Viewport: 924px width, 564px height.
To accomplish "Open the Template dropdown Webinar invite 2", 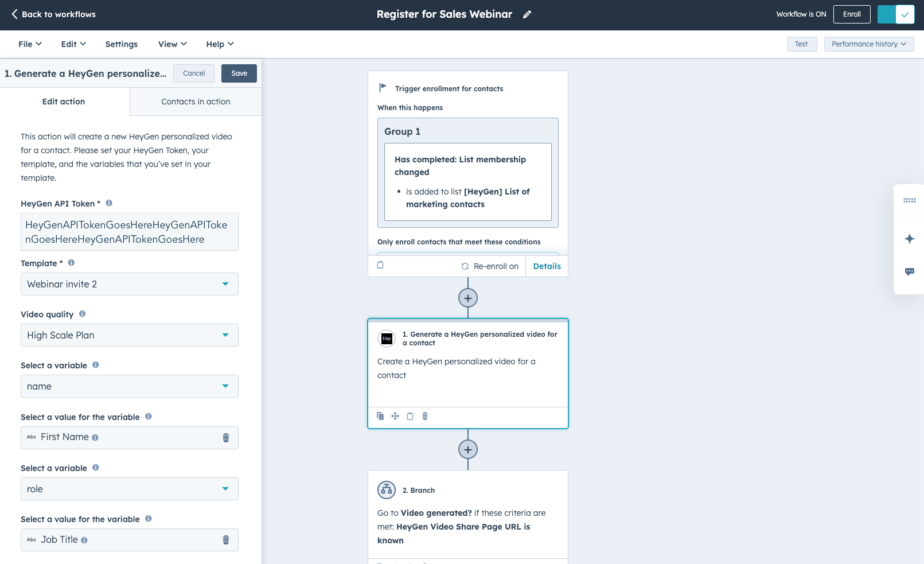I will coord(130,284).
